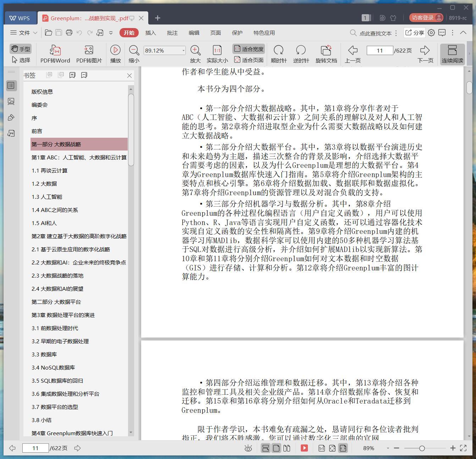The image size is (476, 459).
Task: Open the 文件 menu dropdown
Action: coord(24,33)
